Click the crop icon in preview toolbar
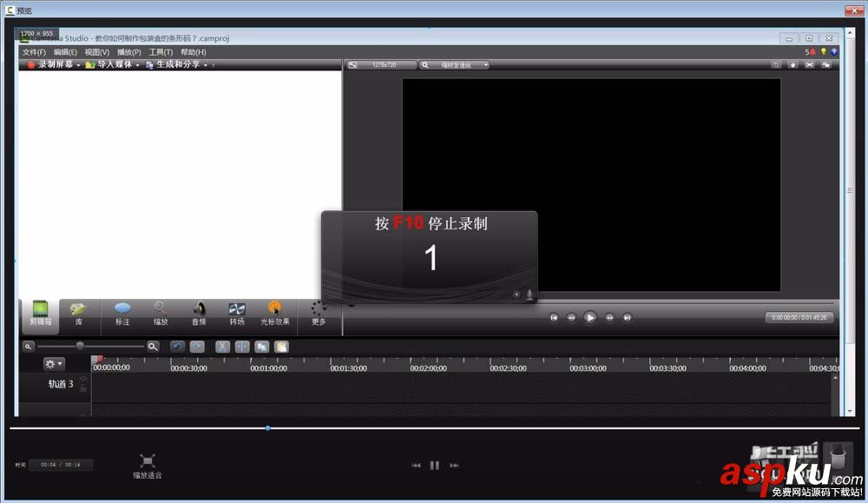Image resolution: width=868 pixels, height=503 pixels. pos(775,65)
